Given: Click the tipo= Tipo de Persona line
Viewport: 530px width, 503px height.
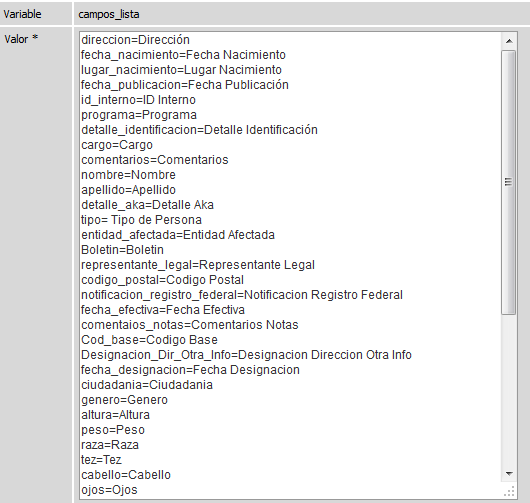Looking at the screenshot, I should pos(141,220).
